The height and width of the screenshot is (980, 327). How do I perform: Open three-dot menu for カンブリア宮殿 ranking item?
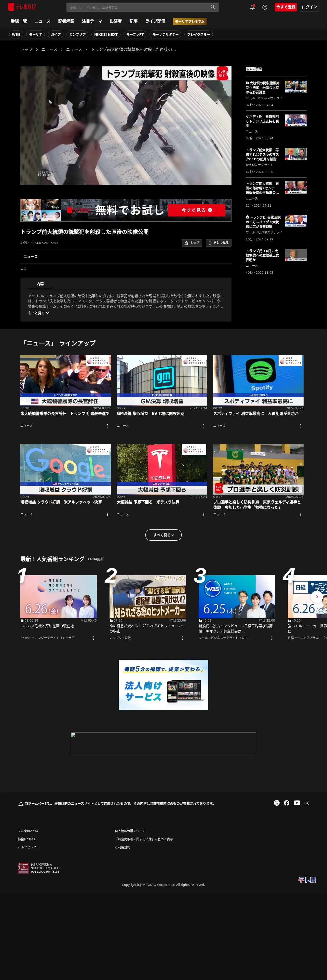[x=182, y=638]
